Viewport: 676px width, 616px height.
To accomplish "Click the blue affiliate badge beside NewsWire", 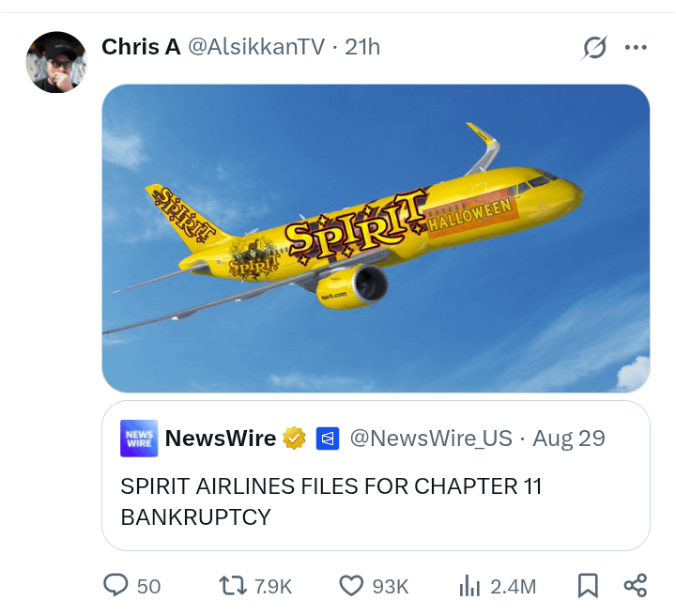I will 328,439.
